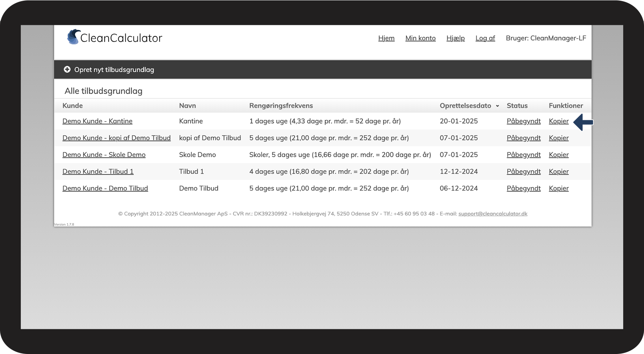The image size is (644, 354).
Task: Click Kopier for Tilbud 1 row
Action: pos(559,171)
